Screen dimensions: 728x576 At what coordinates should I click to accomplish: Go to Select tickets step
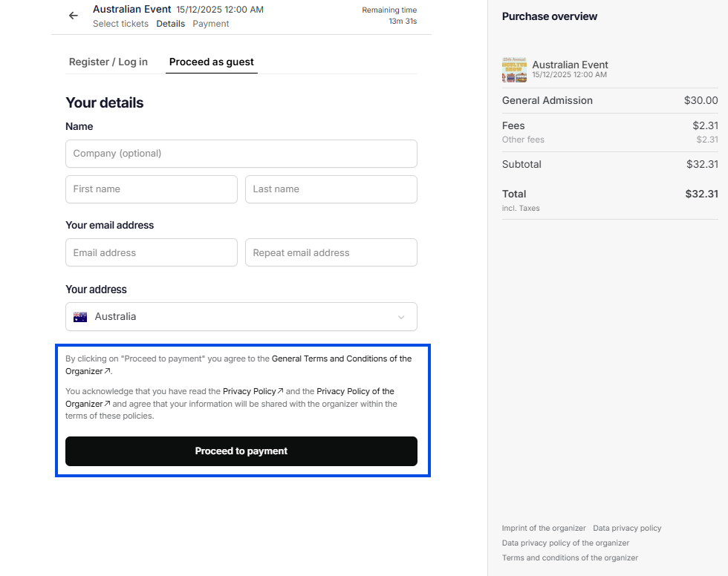click(120, 24)
